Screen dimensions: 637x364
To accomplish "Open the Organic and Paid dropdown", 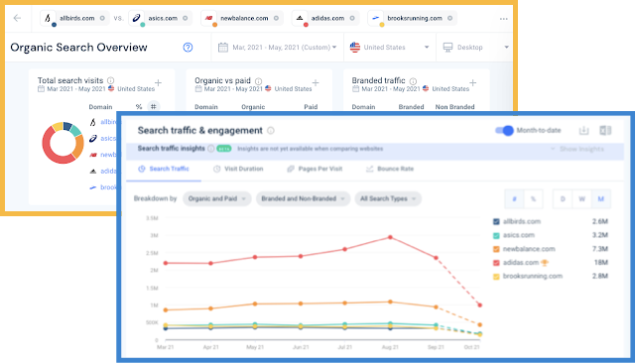I will point(217,198).
